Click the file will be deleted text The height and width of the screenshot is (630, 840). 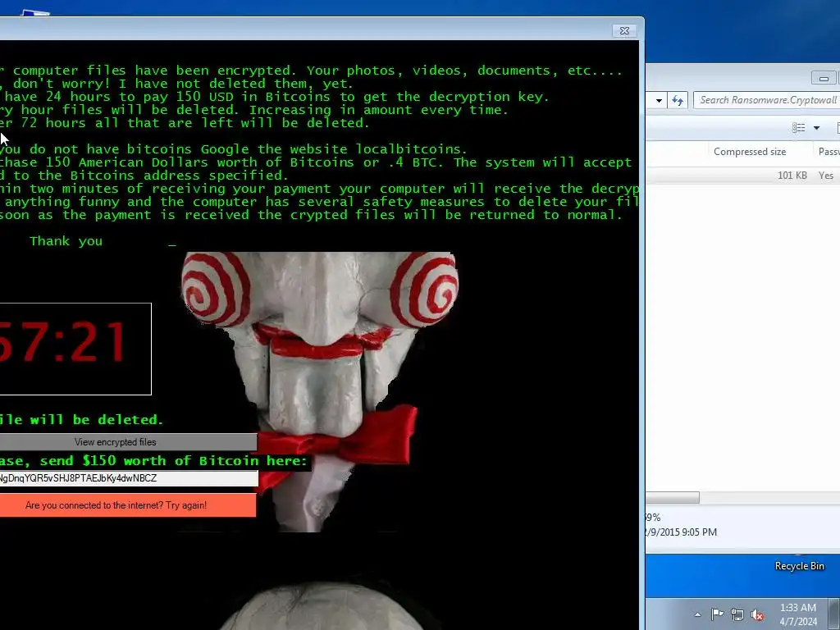click(x=81, y=419)
